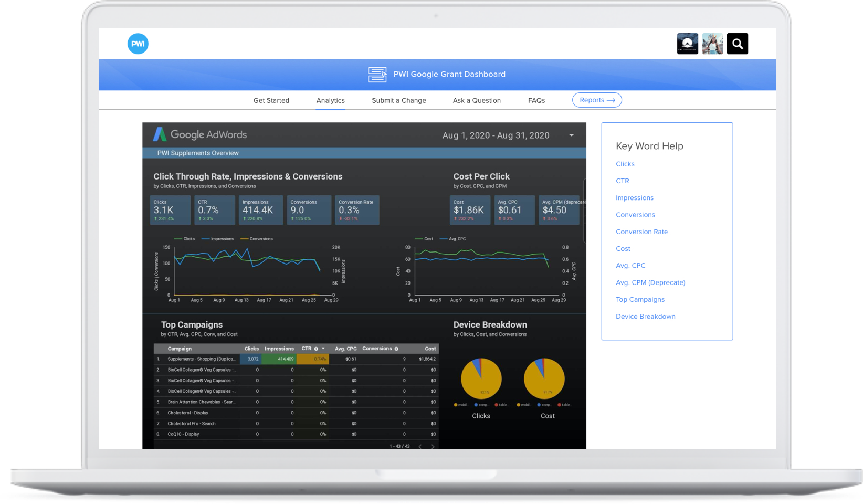
Task: Open the Top Campaigns help link
Action: 640,299
